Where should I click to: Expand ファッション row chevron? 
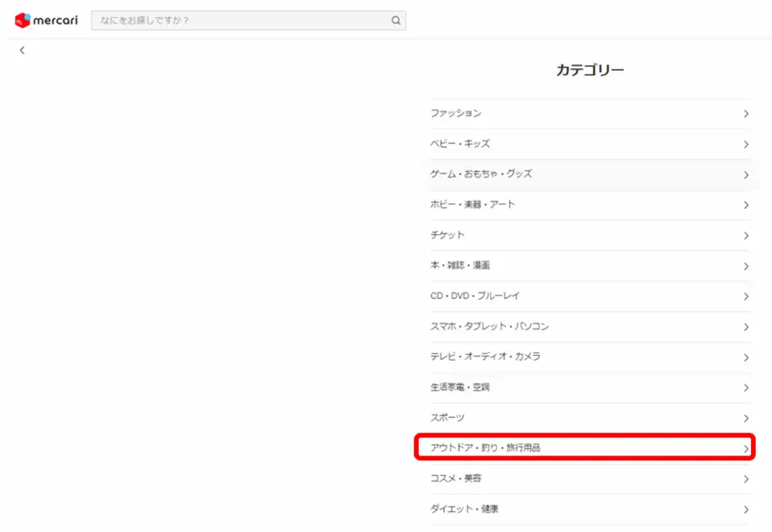pos(745,114)
